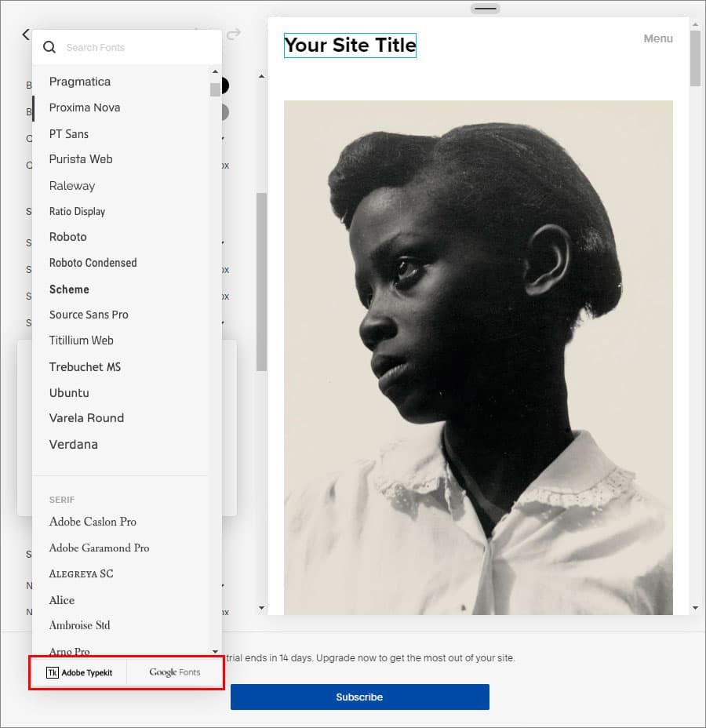Choose the Purista Web font

click(81, 159)
